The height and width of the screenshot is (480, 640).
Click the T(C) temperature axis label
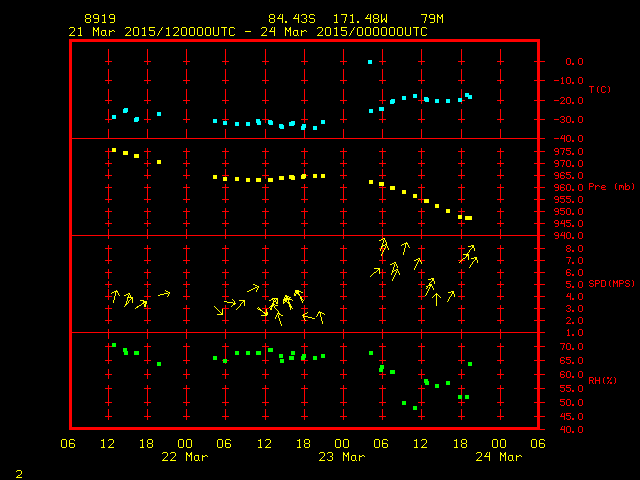[x=599, y=90]
